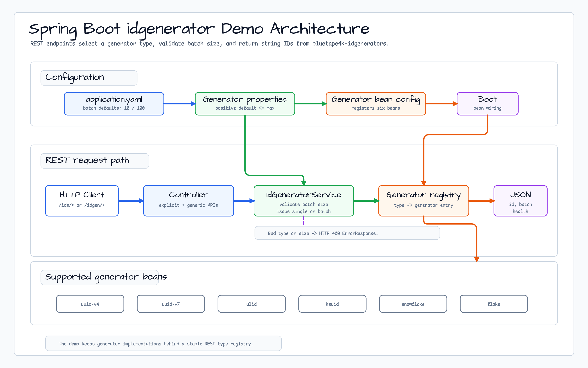
Task: Click the snowflake bean chip
Action: [413, 304]
